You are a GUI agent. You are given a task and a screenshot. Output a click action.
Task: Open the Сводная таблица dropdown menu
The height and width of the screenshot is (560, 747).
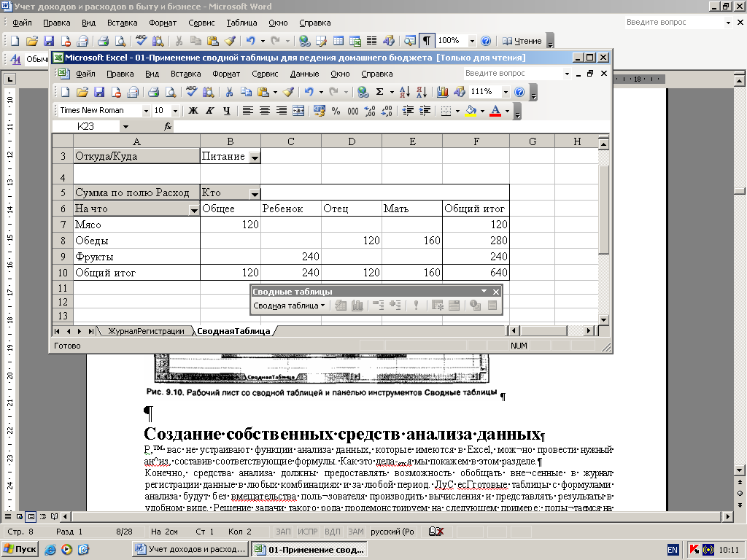(x=289, y=306)
